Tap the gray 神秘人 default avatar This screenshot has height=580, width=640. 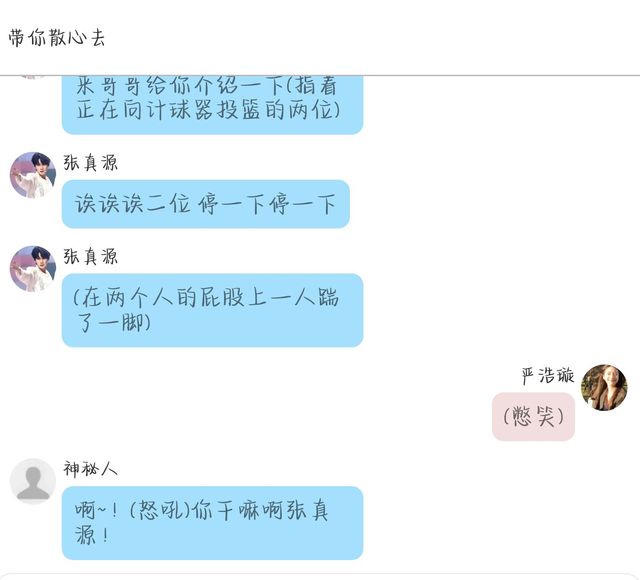point(33,481)
